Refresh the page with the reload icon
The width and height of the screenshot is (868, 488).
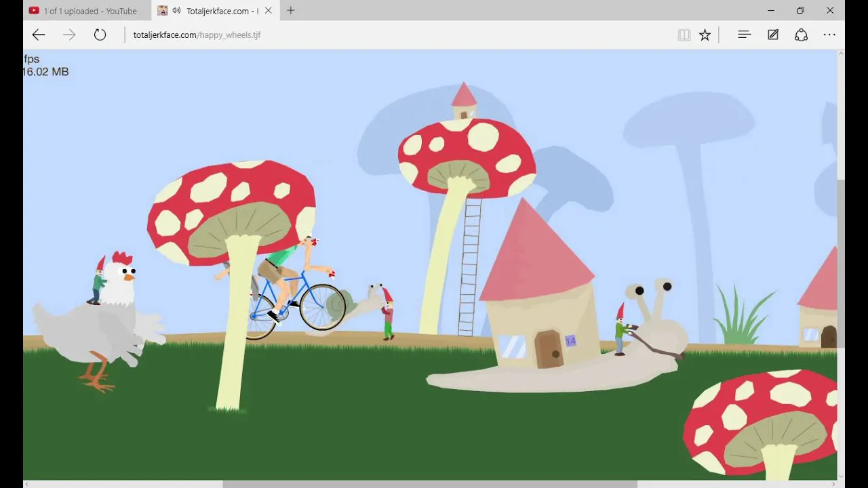pos(100,35)
